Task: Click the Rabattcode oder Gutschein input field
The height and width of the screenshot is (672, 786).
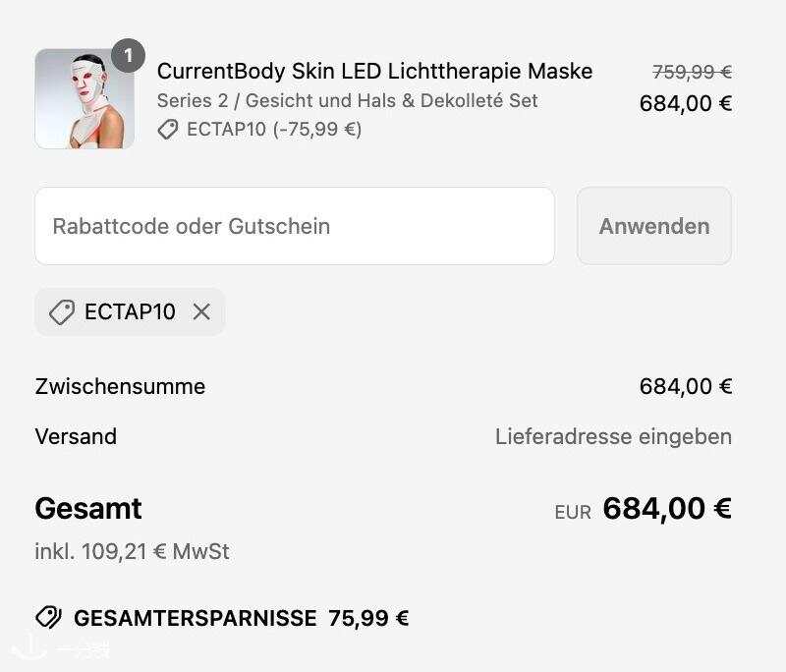Action: point(295,226)
